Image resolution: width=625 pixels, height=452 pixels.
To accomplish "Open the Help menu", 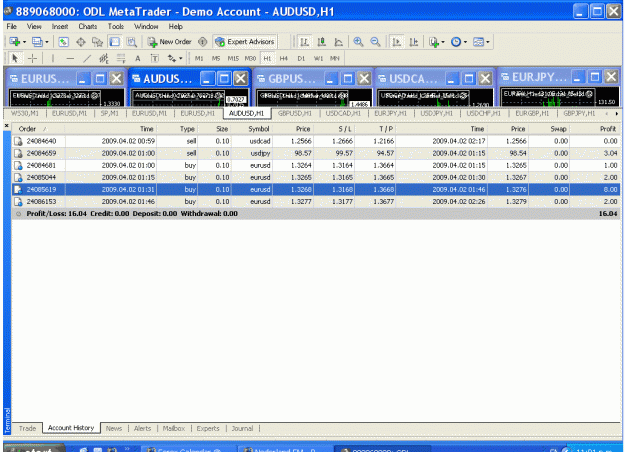I will point(175,26).
